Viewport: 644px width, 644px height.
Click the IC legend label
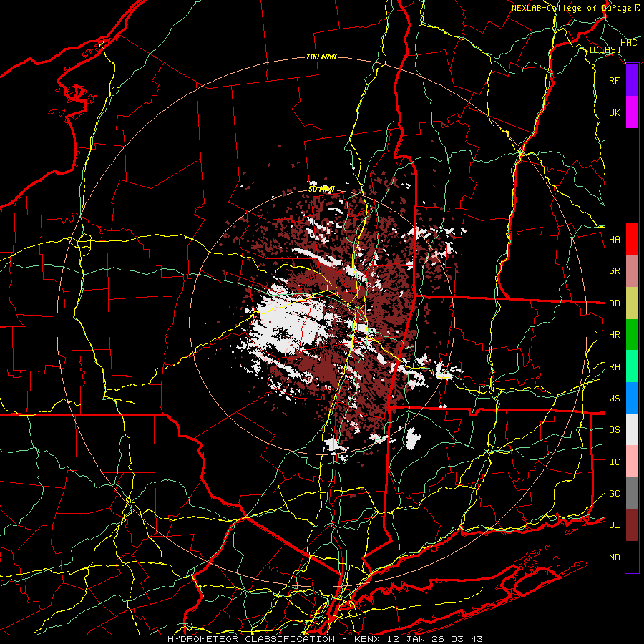pos(614,462)
